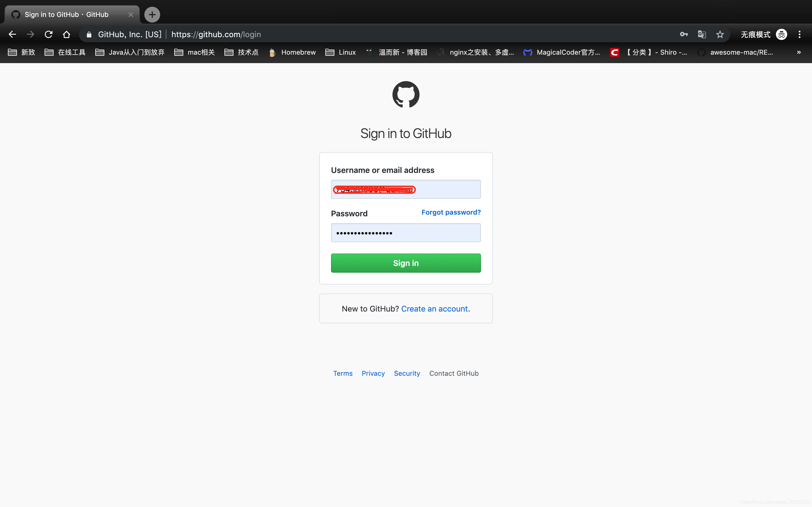
Task: Click the Contact GitHub text link
Action: [x=454, y=373]
